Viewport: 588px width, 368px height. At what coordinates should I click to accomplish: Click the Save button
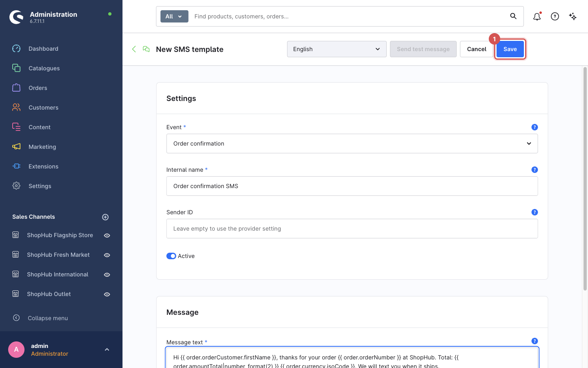coord(510,49)
